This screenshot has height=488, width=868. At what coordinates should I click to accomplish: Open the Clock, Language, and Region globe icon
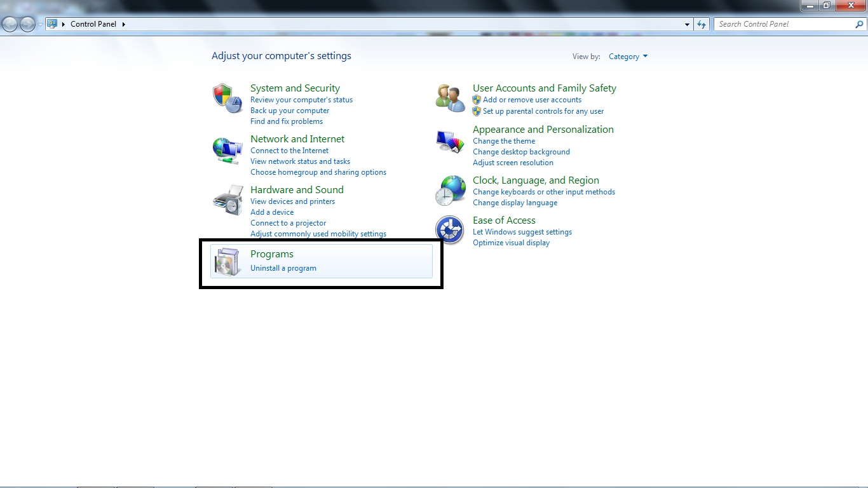(451, 191)
